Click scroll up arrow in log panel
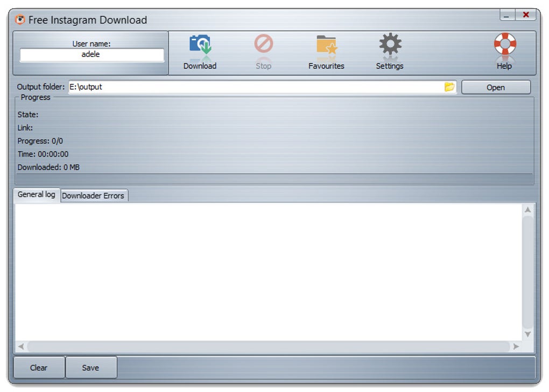The width and height of the screenshot is (549, 392). click(527, 210)
